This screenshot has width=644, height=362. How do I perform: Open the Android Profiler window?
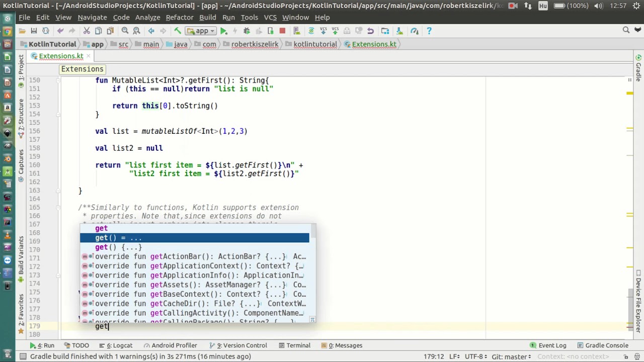(x=170, y=345)
